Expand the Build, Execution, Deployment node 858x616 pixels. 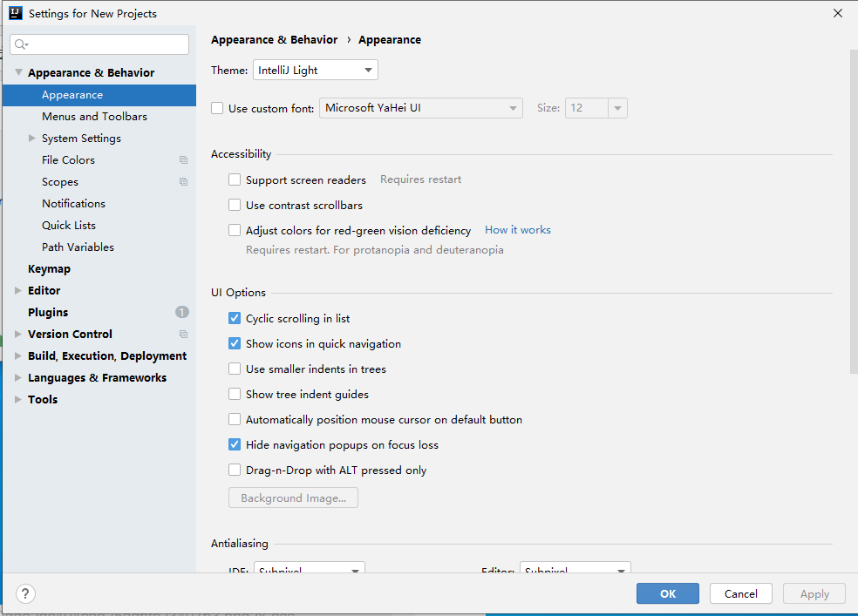click(18, 355)
